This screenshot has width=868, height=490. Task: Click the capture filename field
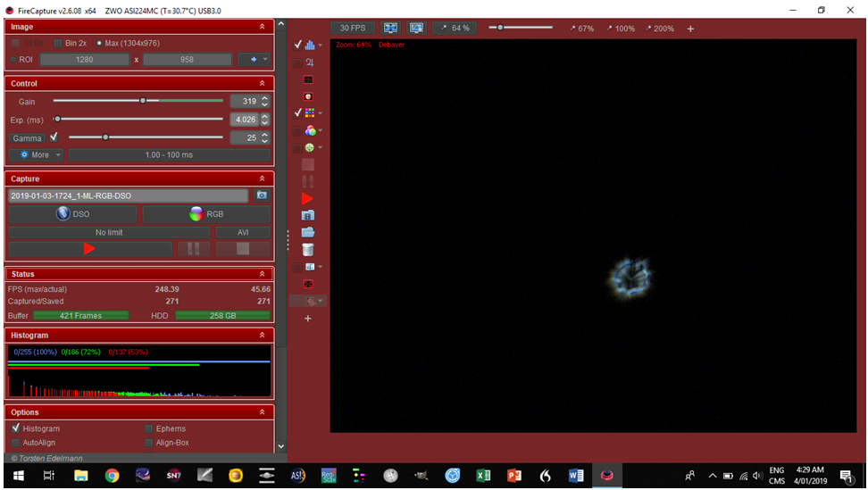point(128,195)
